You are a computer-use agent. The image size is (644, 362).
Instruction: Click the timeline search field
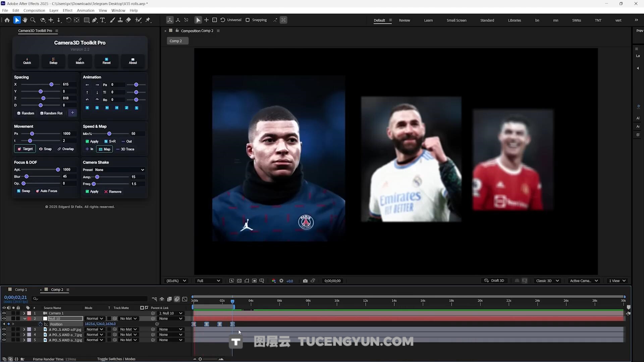pyautogui.click(x=91, y=298)
